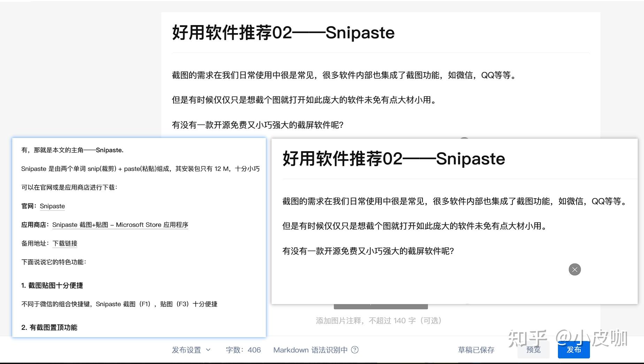Click the heading 2. 有截图置顶功能

[x=49, y=327]
